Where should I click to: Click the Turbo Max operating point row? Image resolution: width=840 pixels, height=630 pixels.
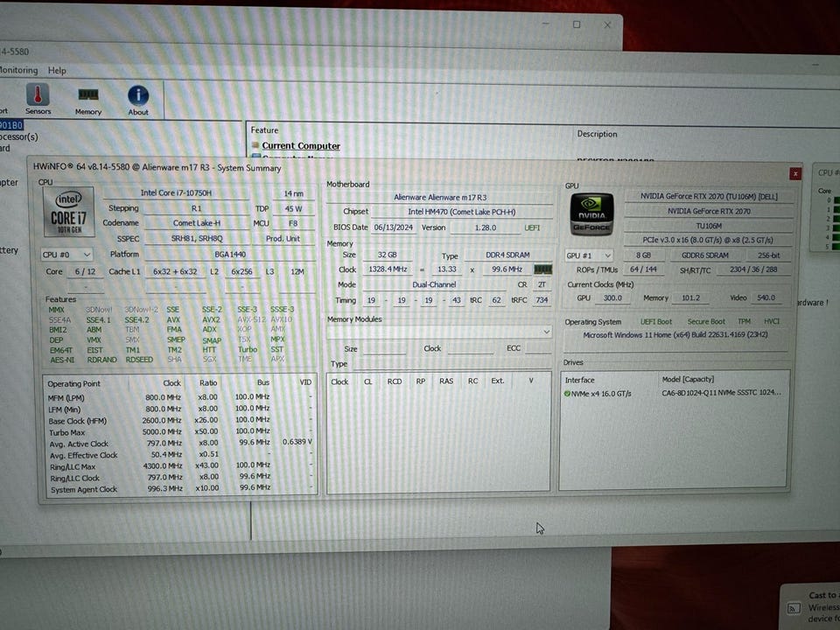point(180,431)
